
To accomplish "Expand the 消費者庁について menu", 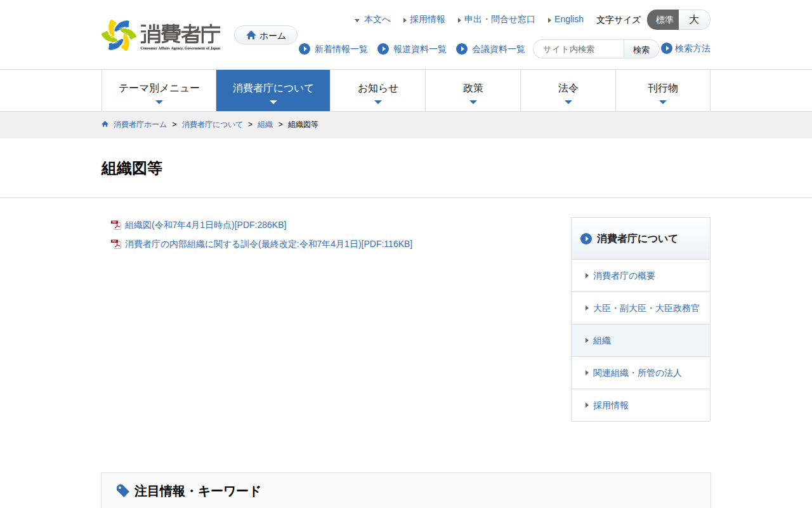I will (273, 91).
